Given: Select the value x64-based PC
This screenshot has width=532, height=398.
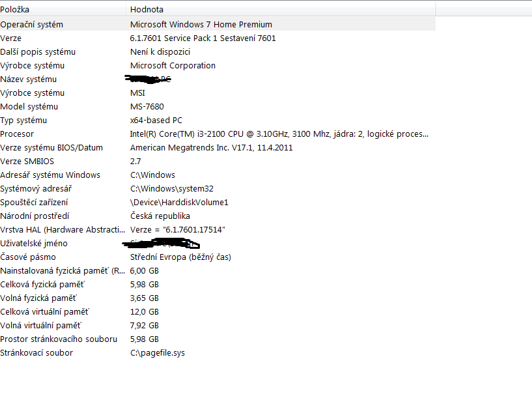Looking at the screenshot, I should click(x=156, y=121).
